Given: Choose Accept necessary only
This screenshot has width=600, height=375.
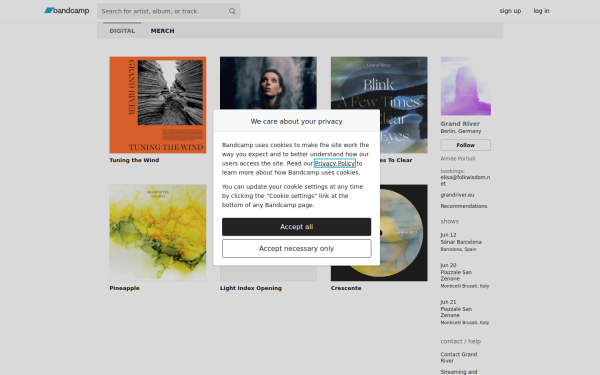Looking at the screenshot, I should click(297, 248).
